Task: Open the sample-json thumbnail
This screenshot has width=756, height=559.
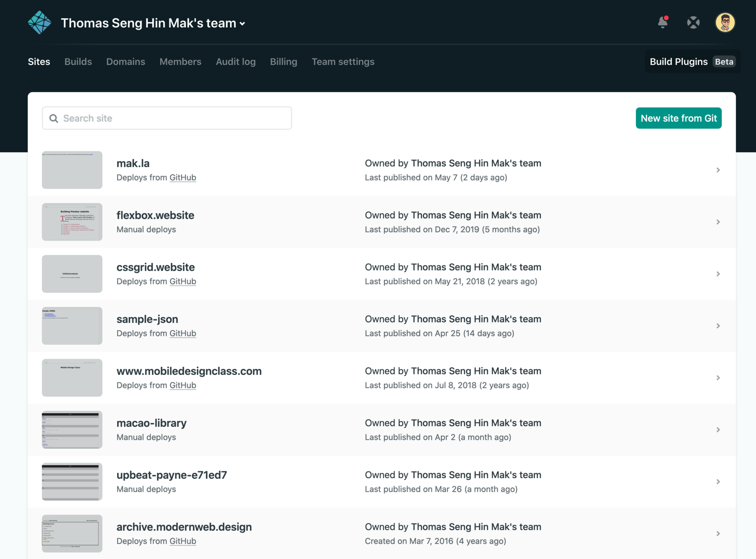Action: click(x=72, y=326)
